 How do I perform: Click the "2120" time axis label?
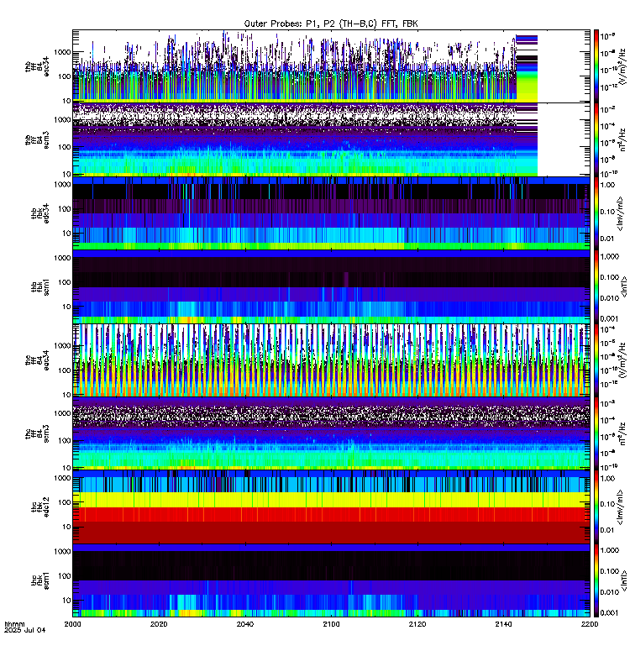point(417,624)
